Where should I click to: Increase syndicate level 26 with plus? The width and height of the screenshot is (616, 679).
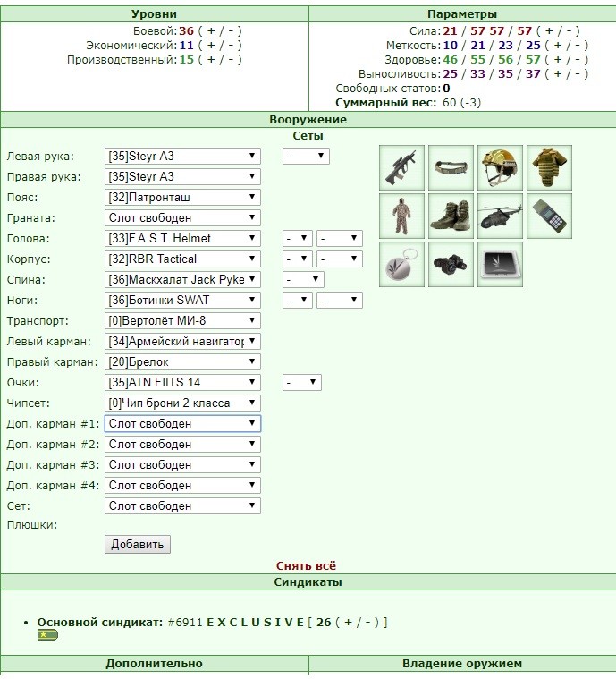point(348,623)
